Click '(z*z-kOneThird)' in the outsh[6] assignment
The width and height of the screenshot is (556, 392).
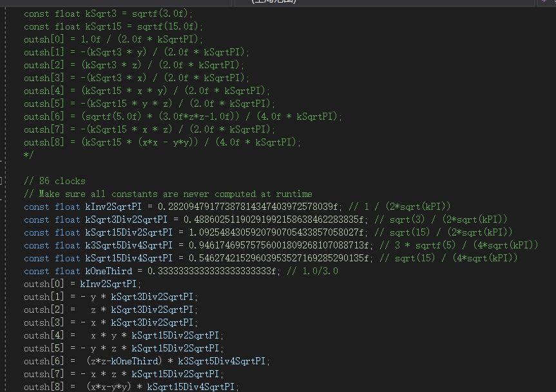[124, 361]
